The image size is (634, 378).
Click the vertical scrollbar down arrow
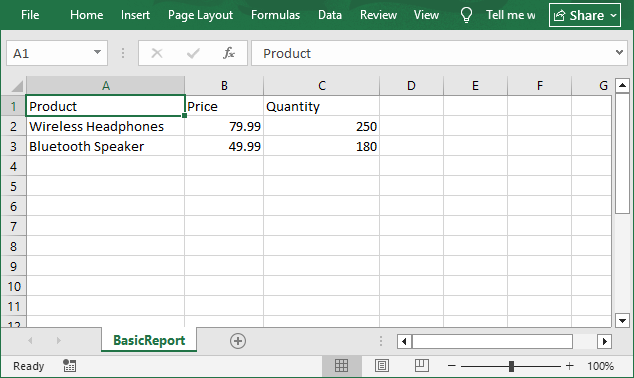tap(622, 321)
